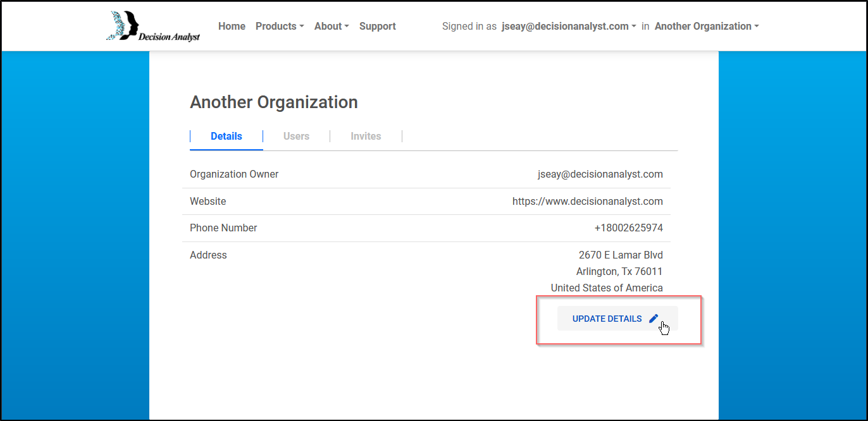This screenshot has height=421, width=868.
Task: Open the Support page
Action: pyautogui.click(x=377, y=26)
